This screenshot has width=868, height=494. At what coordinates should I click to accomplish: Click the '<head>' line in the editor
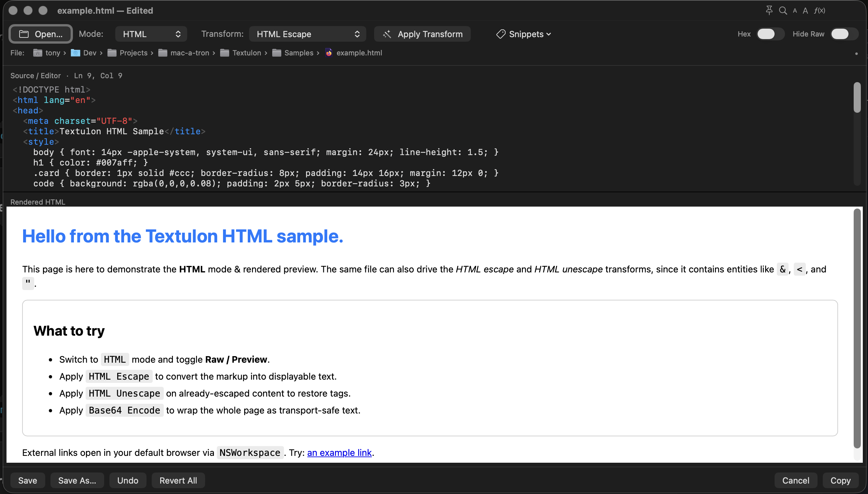(x=28, y=110)
